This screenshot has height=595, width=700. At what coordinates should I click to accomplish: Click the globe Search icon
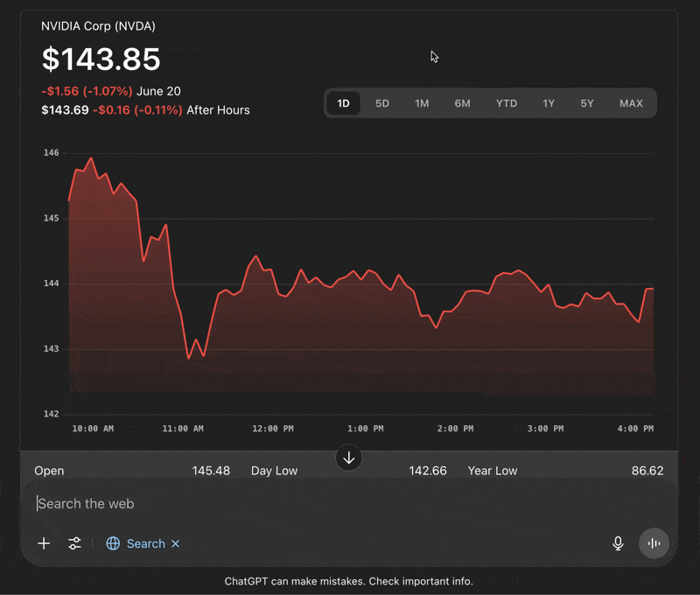[x=113, y=543]
